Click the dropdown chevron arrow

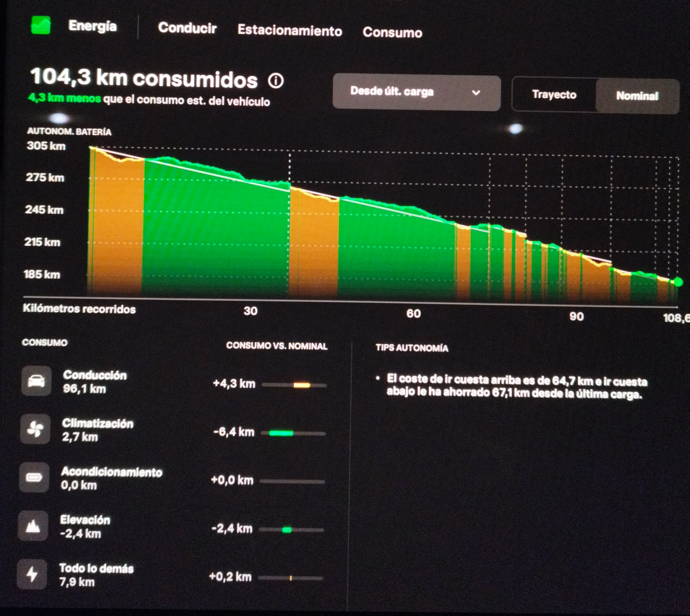click(476, 93)
